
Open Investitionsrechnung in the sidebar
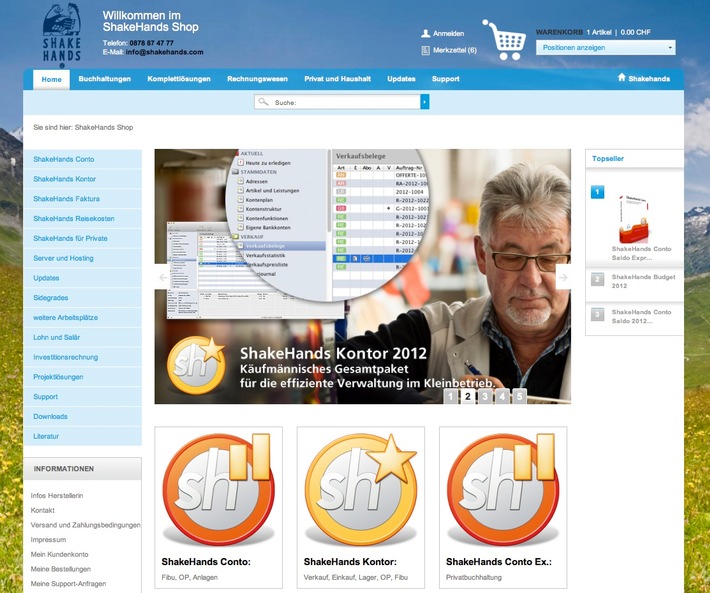pos(82,357)
